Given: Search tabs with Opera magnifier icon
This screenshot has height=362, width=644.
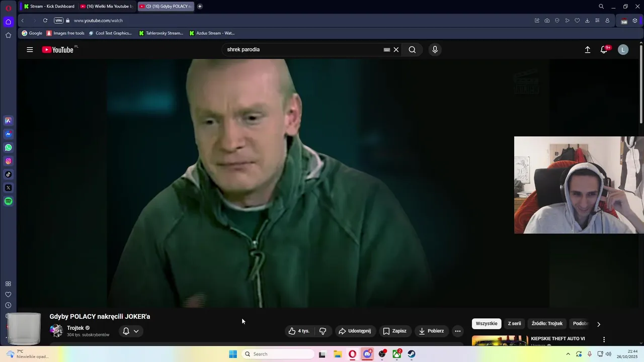Looking at the screenshot, I should [601, 7].
